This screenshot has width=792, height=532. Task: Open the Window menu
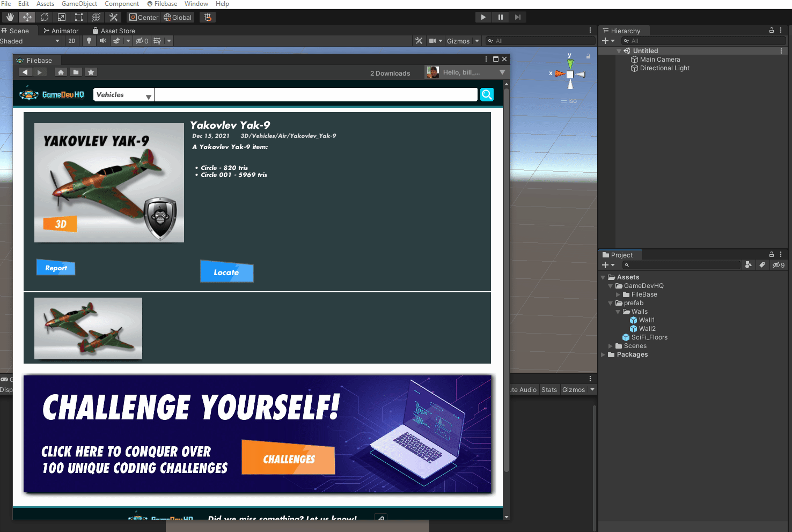coord(196,4)
